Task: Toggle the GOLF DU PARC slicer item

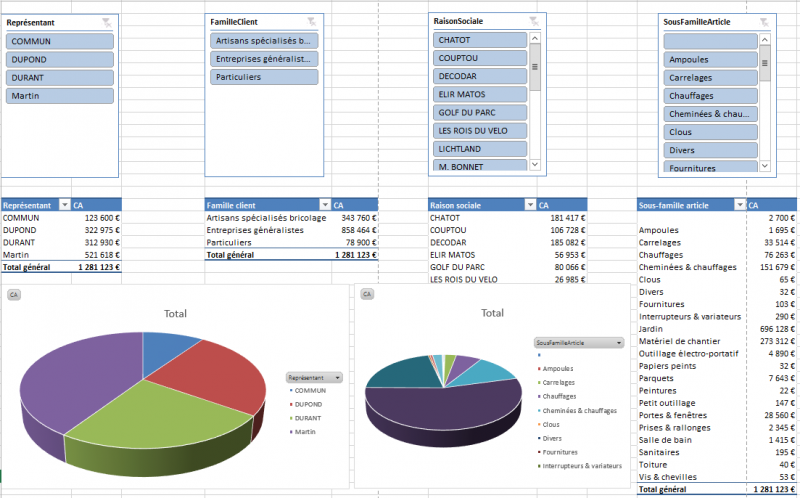Action: click(x=480, y=112)
